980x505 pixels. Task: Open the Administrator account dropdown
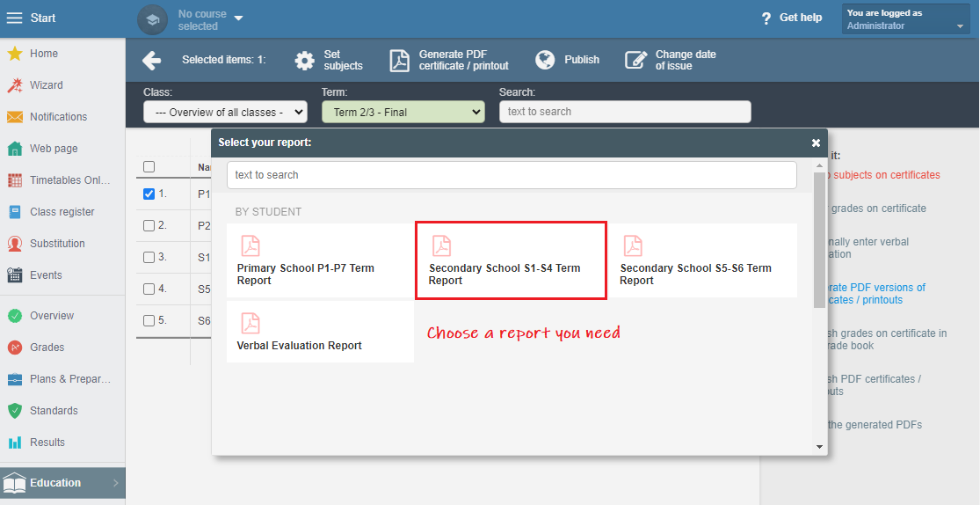point(906,19)
